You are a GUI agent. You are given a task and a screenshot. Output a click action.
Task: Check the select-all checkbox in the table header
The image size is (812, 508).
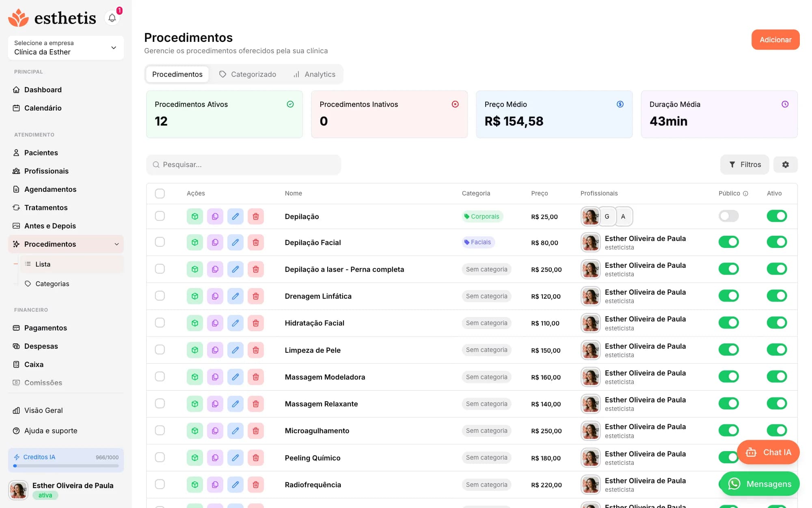[160, 193]
